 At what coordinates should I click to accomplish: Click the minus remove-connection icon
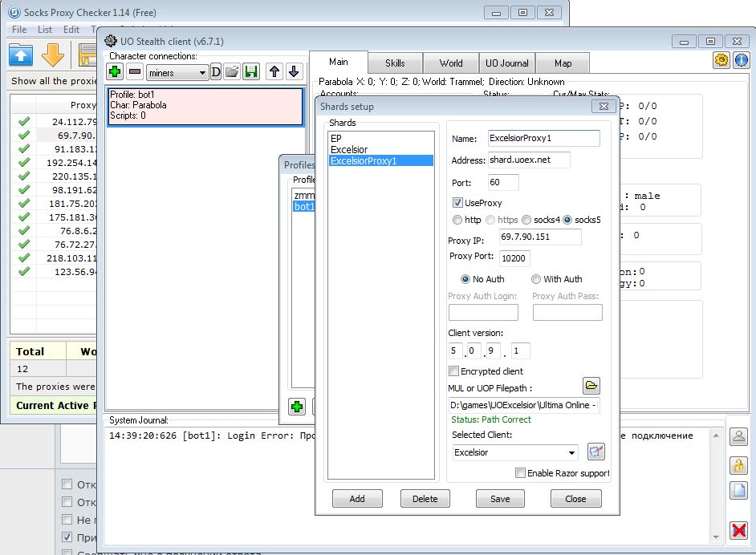[x=134, y=72]
